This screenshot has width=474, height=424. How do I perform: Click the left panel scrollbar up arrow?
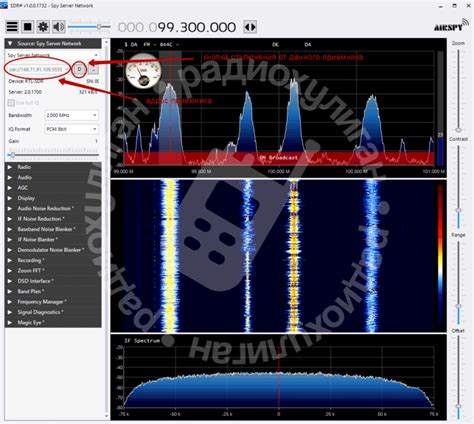pyautogui.click(x=106, y=42)
